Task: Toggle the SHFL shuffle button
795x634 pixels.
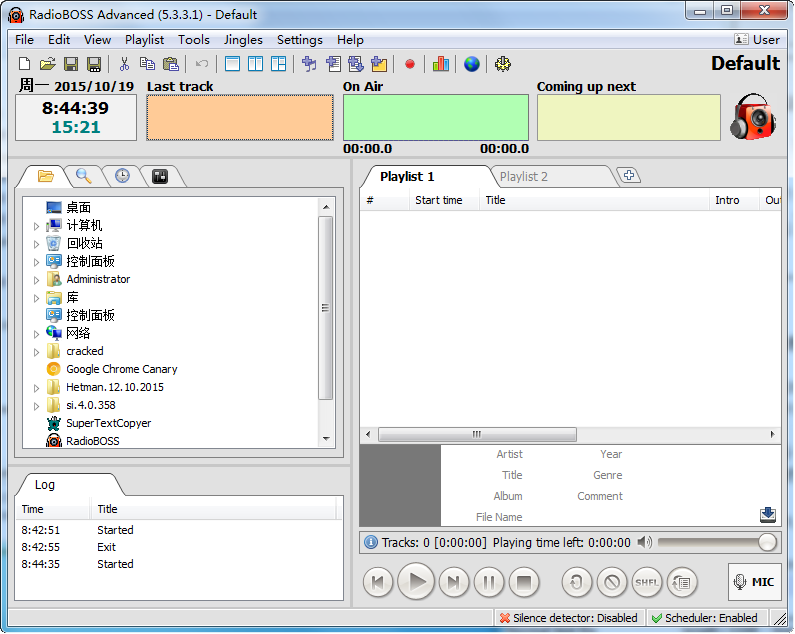Action: (x=647, y=582)
